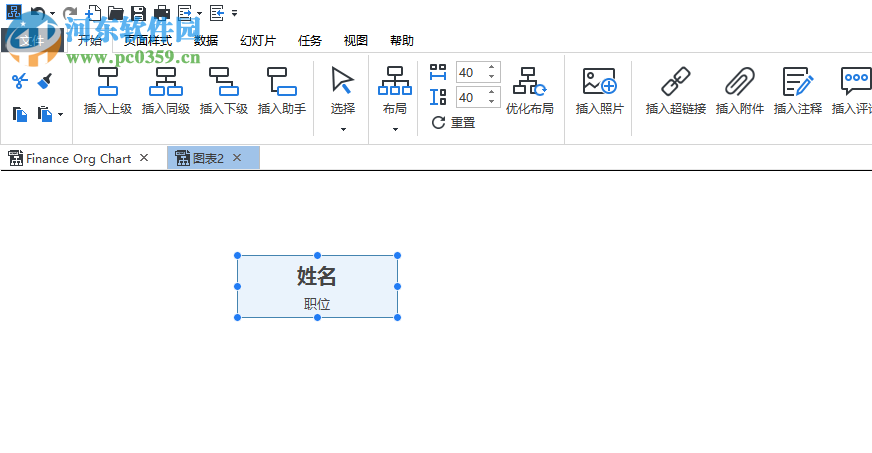Switch to the 开始 ribbon tab
This screenshot has width=872, height=453.
pos(90,41)
